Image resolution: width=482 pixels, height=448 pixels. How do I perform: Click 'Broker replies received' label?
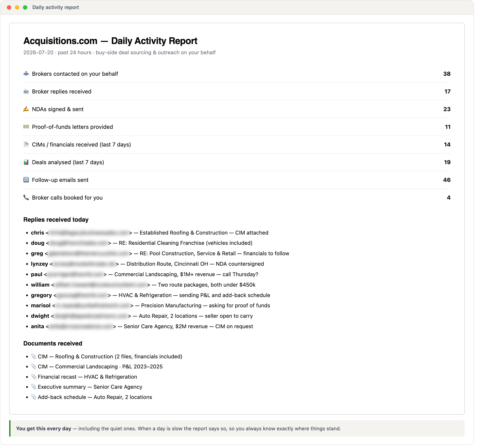(x=61, y=92)
